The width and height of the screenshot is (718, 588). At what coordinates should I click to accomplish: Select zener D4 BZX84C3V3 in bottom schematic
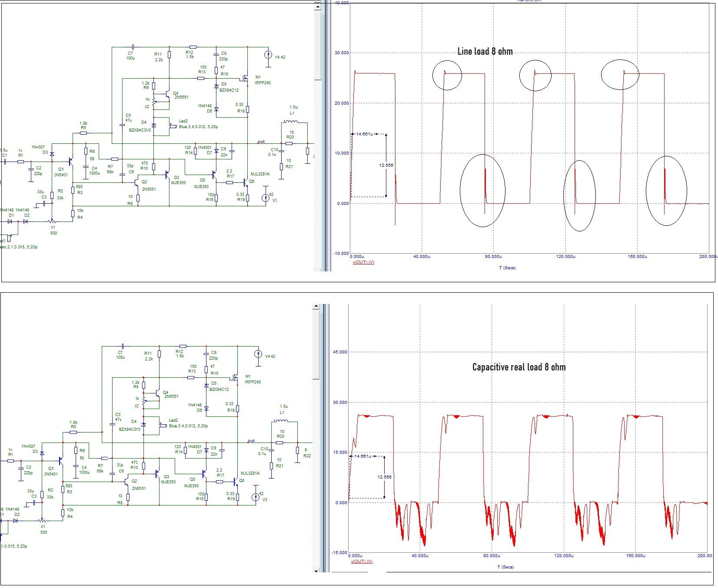pyautogui.click(x=143, y=425)
